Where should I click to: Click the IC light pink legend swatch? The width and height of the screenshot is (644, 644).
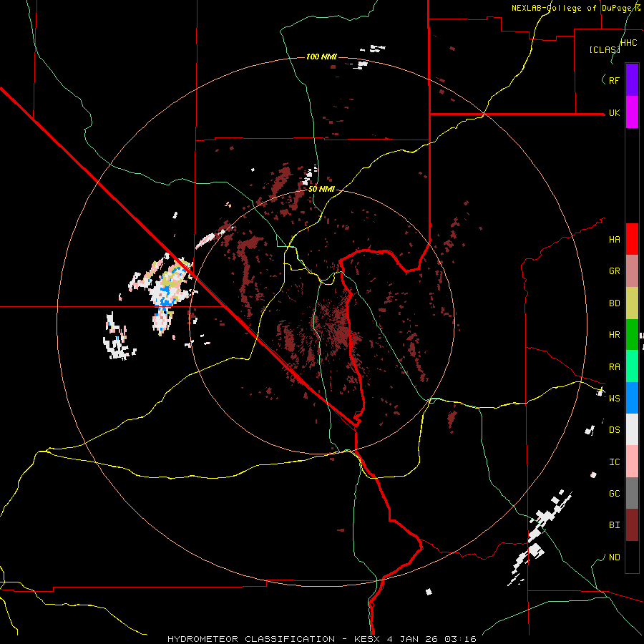[x=632, y=462]
